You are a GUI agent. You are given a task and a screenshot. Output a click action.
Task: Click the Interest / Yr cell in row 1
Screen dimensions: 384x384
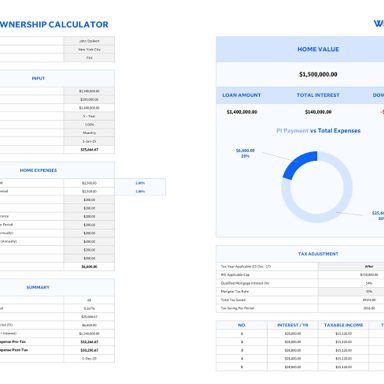pyautogui.click(x=293, y=334)
